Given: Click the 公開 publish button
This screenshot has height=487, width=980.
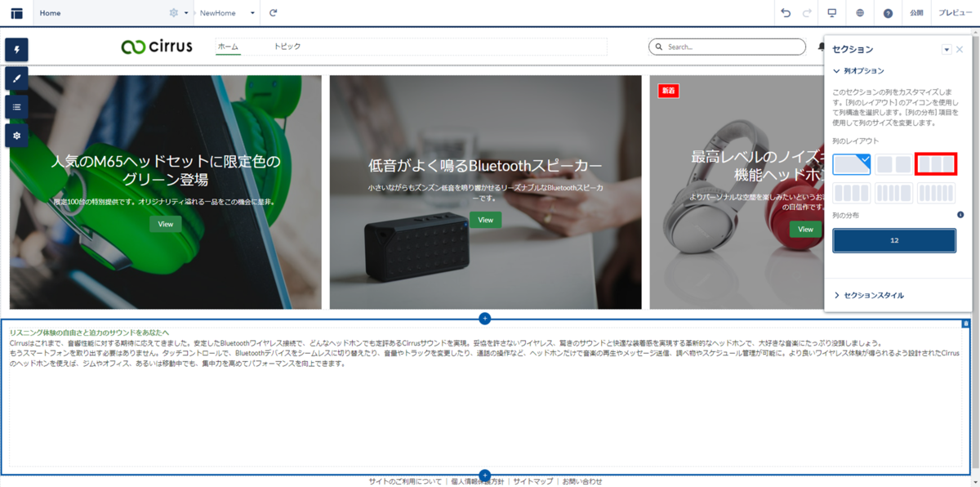Looking at the screenshot, I should pyautogui.click(x=916, y=13).
